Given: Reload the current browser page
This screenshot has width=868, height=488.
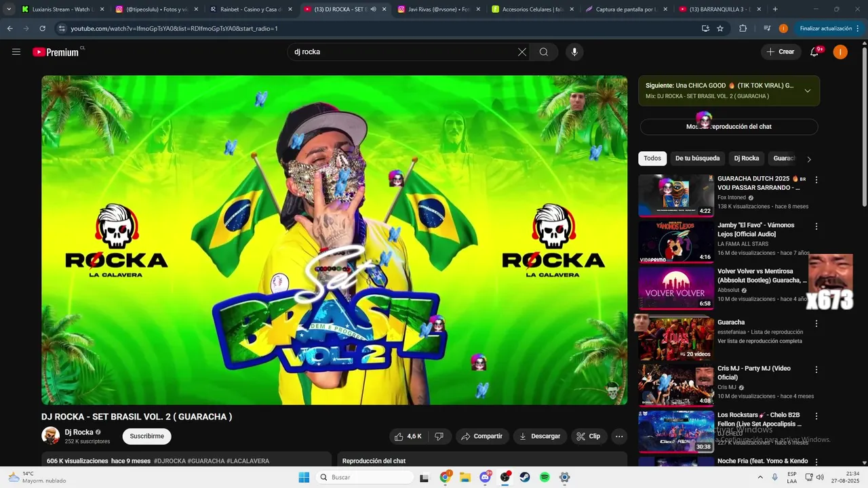Looking at the screenshot, I should (42, 28).
